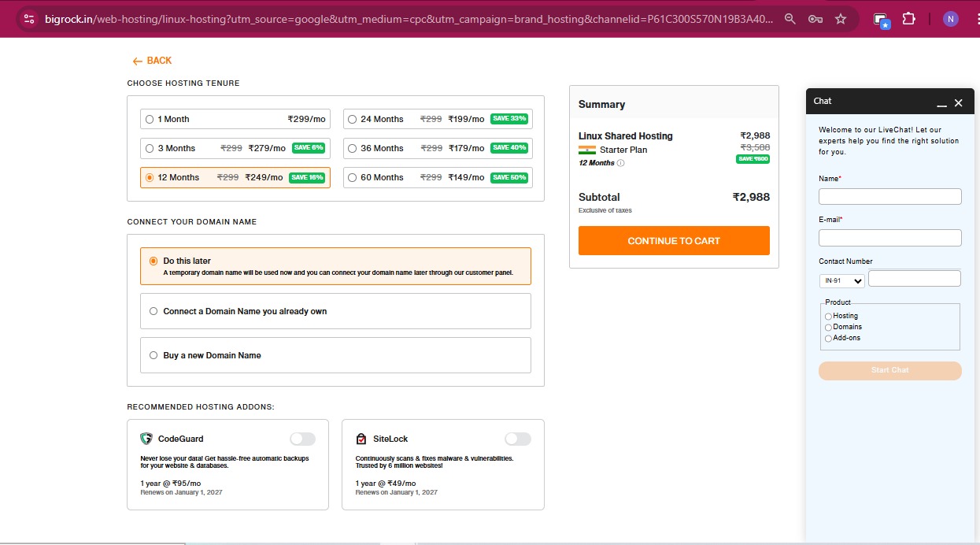Turn on the SiteLock addon toggle
Image resolution: width=980 pixels, height=545 pixels.
517,439
